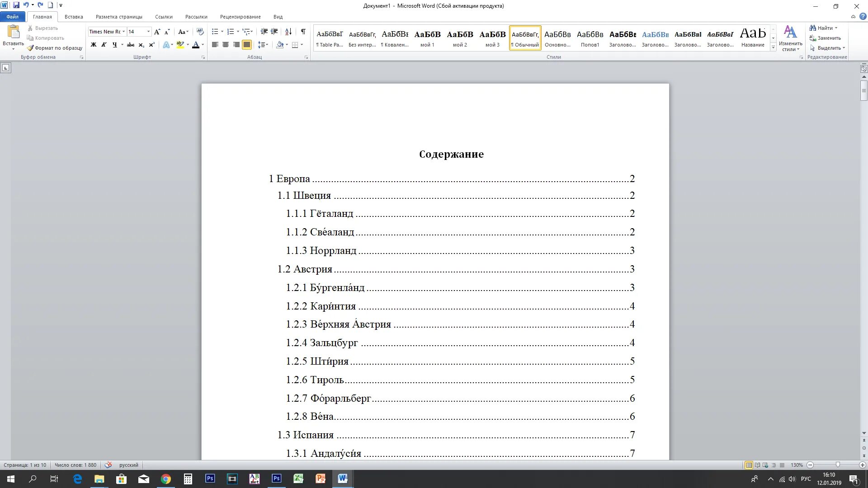Open the font name dropdown

123,32
